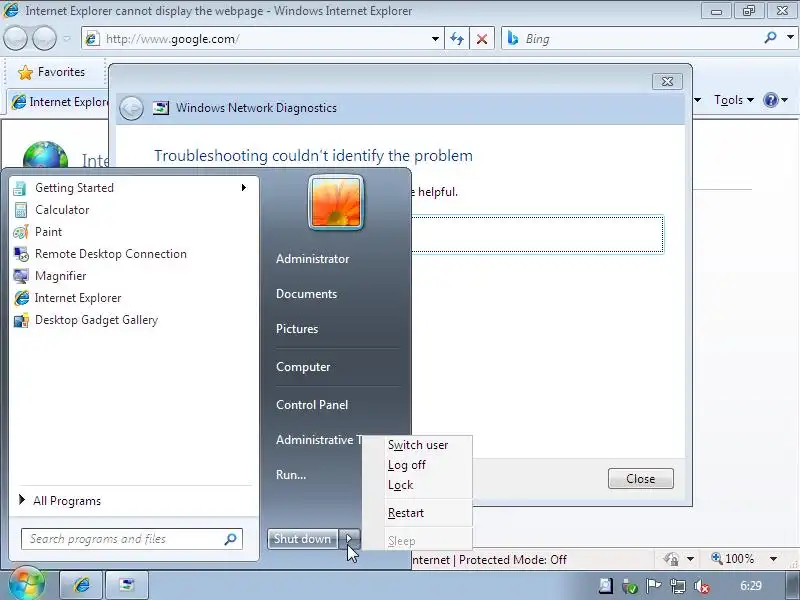Image resolution: width=800 pixels, height=600 pixels.
Task: Click the Shut down button
Action: coord(303,539)
